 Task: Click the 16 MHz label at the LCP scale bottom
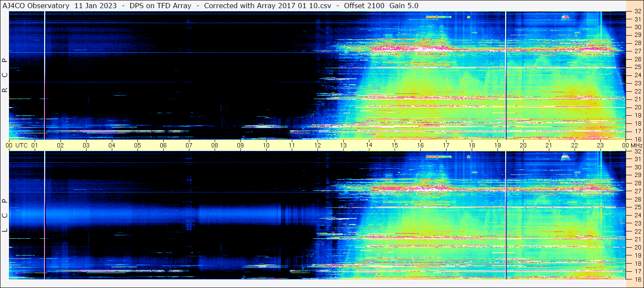(637, 279)
